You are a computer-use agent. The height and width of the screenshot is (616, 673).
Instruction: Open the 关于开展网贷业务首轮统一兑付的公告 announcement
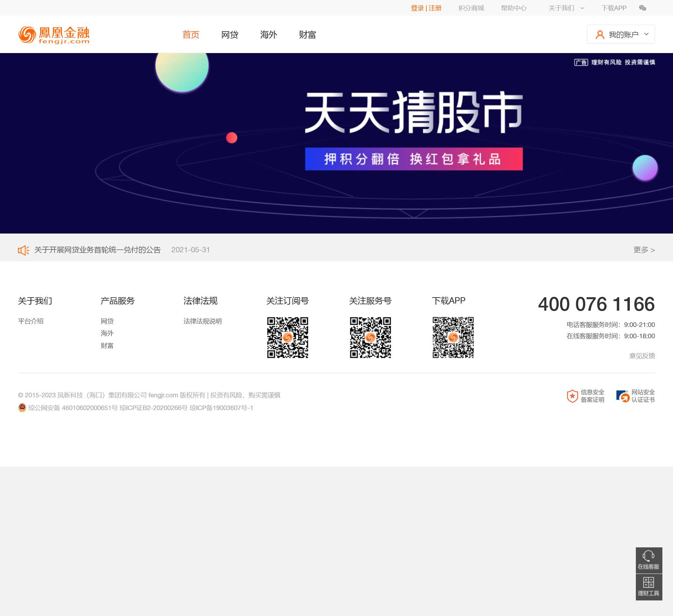[x=97, y=250]
